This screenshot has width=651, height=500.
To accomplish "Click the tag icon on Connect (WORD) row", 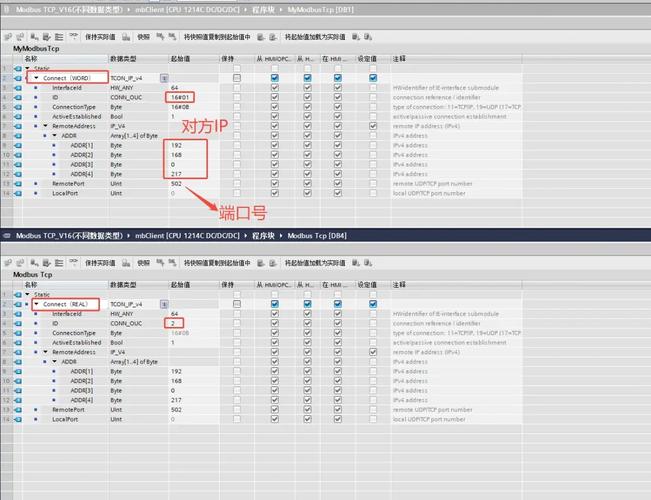I will coord(17,77).
